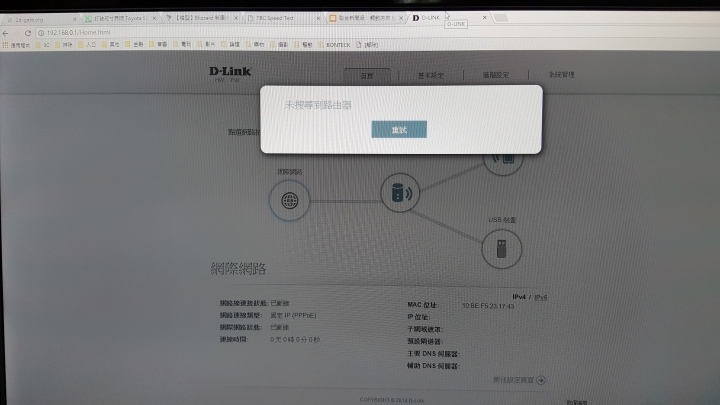Reload the page with the refresh icon
Viewport: 720px width, 405px height.
(28, 33)
